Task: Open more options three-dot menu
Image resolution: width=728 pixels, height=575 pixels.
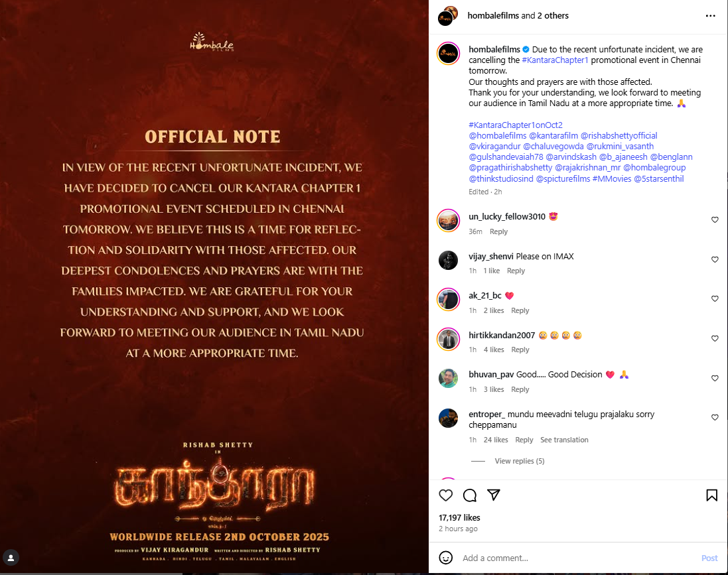Action: [x=710, y=16]
